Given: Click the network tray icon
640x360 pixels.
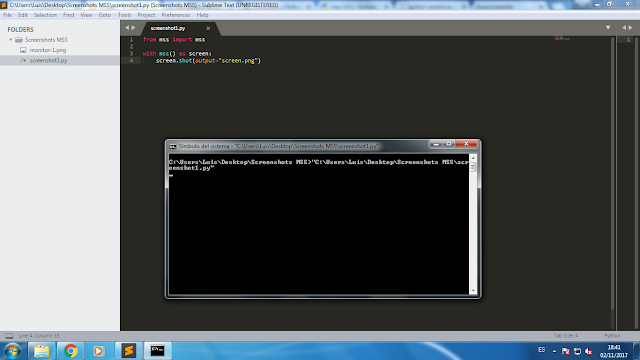Looking at the screenshot, I should [x=577, y=351].
